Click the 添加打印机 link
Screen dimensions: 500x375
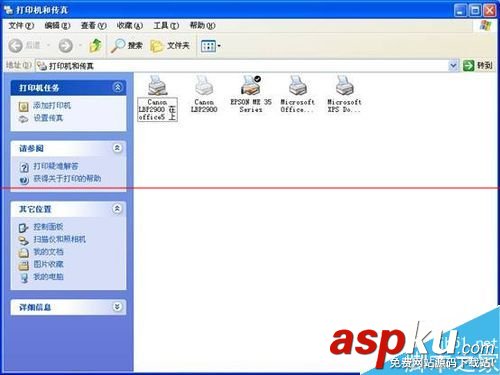[x=52, y=106]
